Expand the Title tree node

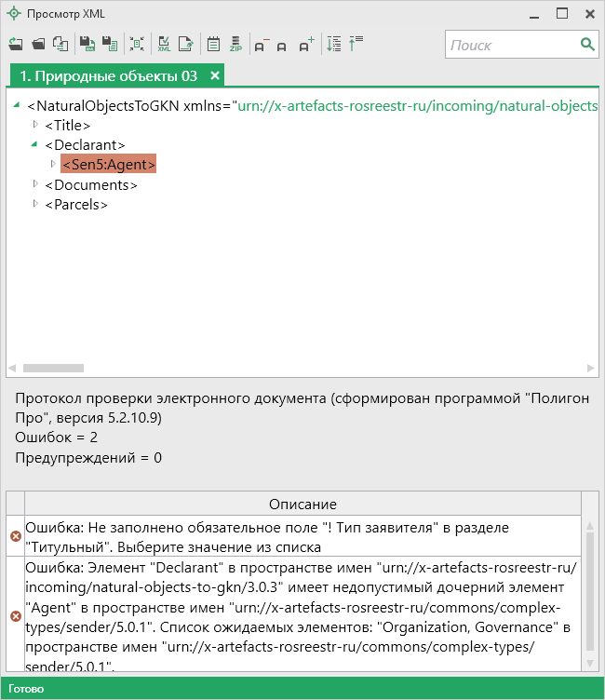pyautogui.click(x=35, y=125)
